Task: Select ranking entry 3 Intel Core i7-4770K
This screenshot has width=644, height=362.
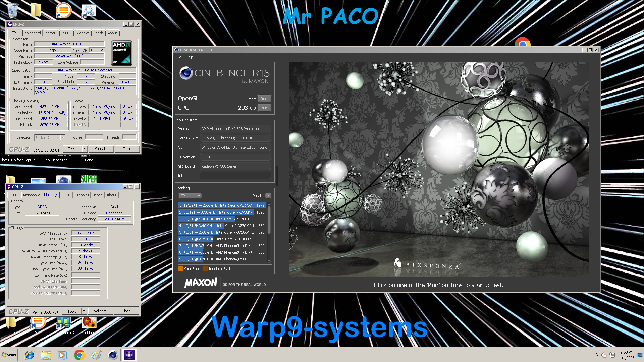Action: point(222,219)
